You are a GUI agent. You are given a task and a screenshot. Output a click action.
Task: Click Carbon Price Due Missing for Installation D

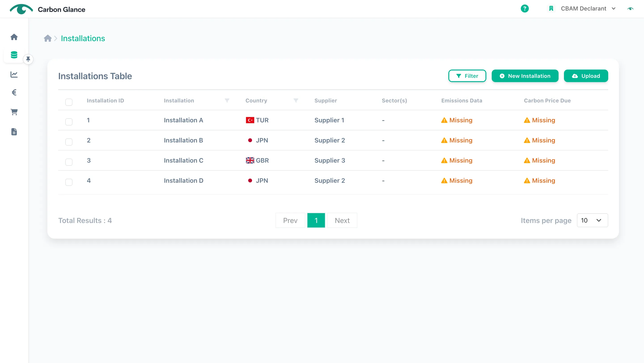(x=539, y=180)
